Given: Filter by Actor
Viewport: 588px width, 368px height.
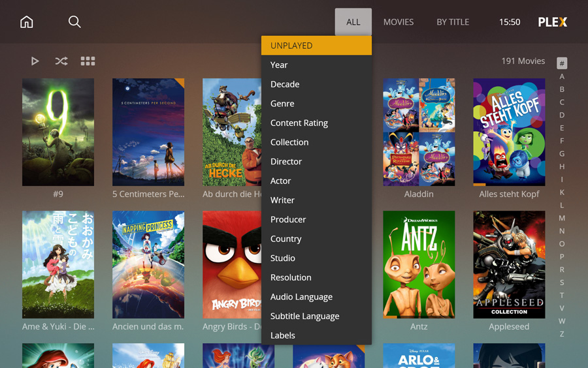Looking at the screenshot, I should tap(316, 181).
